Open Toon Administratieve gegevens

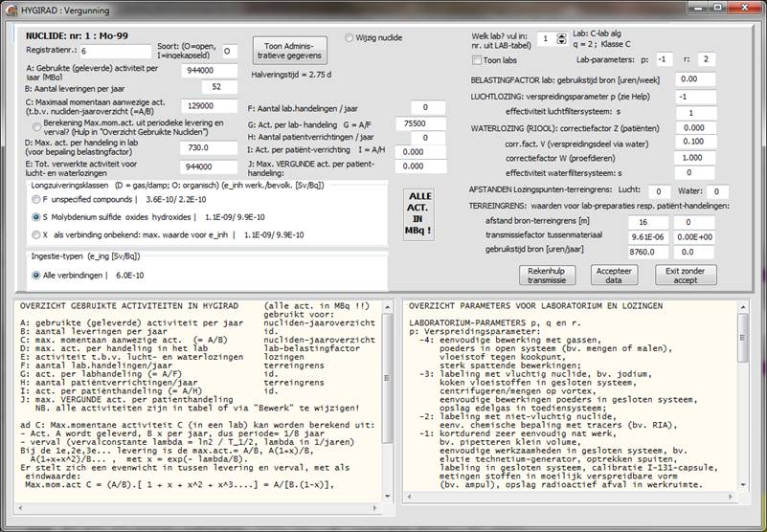point(290,51)
